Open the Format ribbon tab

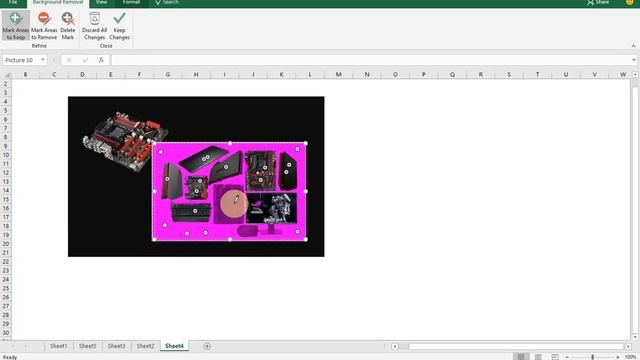[131, 2]
